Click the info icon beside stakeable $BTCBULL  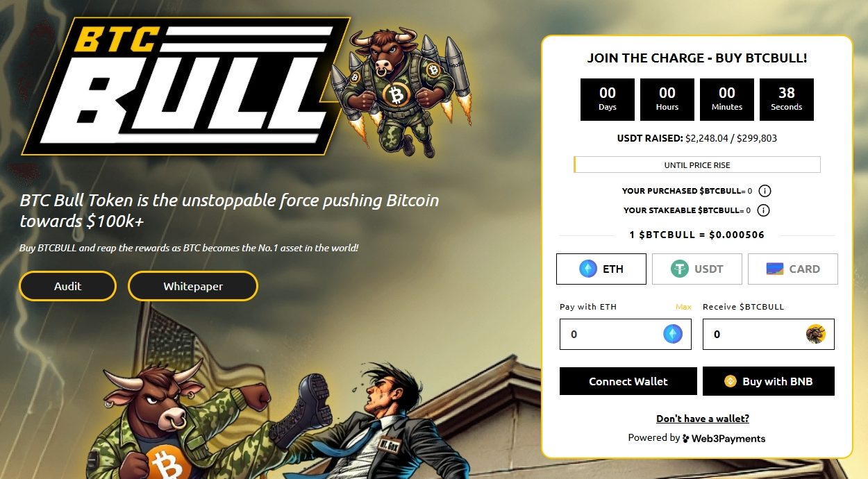point(763,210)
